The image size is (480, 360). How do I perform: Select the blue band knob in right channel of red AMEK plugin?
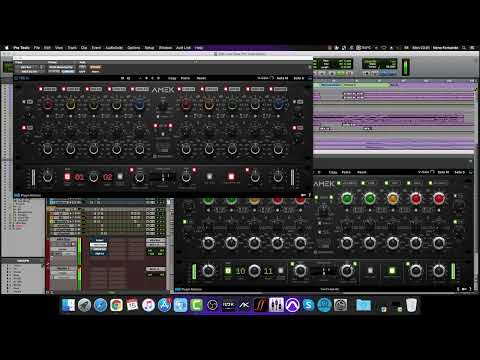coord(278,105)
